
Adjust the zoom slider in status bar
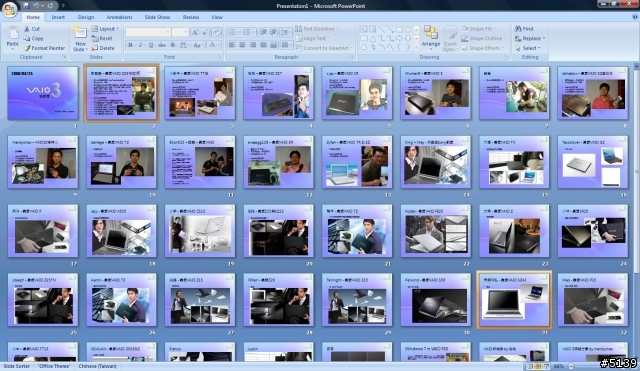click(x=571, y=366)
